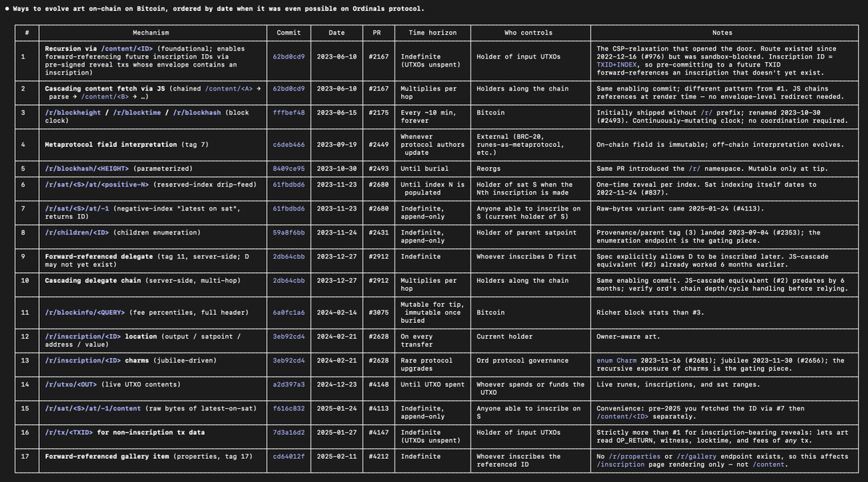
Task: Click /r/sat/<S>/at/<positive-N> mechanism text
Action: click(x=97, y=185)
